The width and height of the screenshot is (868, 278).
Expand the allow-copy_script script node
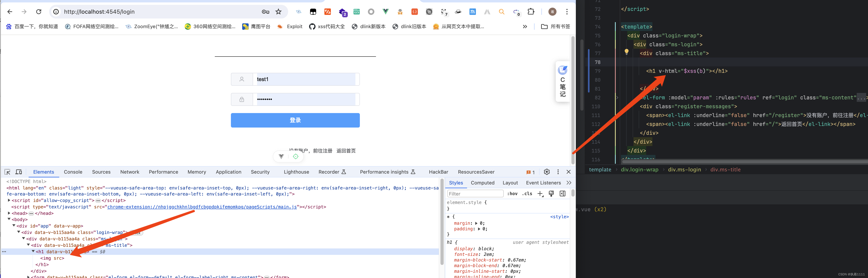(x=9, y=200)
